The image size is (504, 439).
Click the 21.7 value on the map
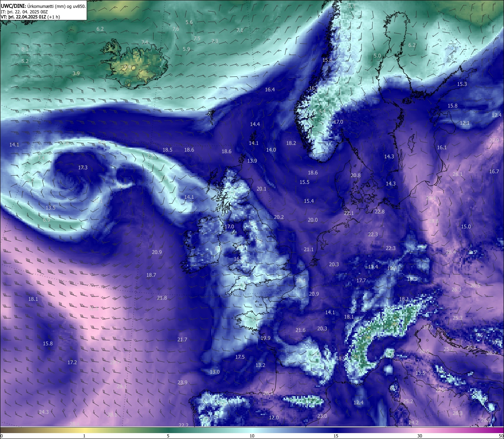coord(182,340)
